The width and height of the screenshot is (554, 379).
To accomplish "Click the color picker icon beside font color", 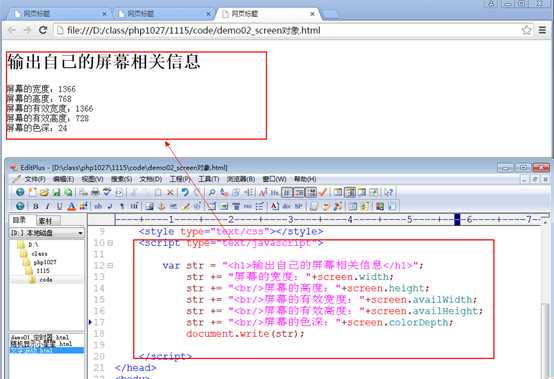I will [x=83, y=206].
